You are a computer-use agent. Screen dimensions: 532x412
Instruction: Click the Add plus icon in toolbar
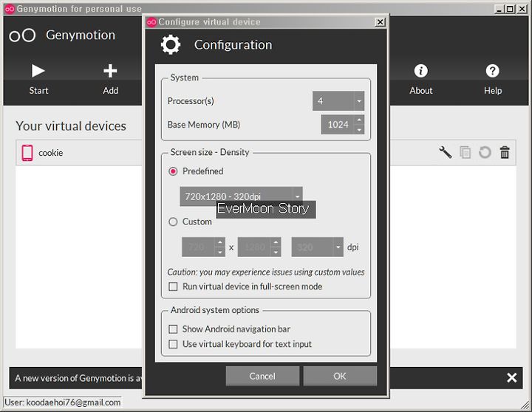pyautogui.click(x=110, y=71)
